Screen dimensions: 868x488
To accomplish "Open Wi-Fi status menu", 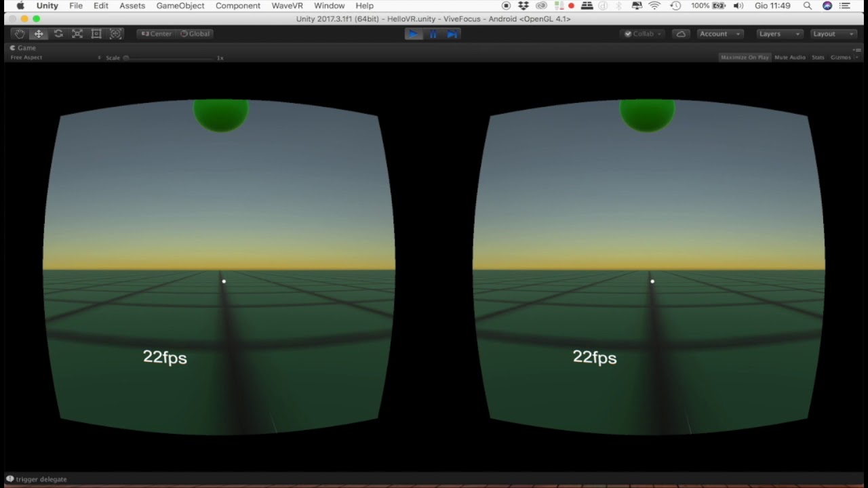I will pos(654,5).
